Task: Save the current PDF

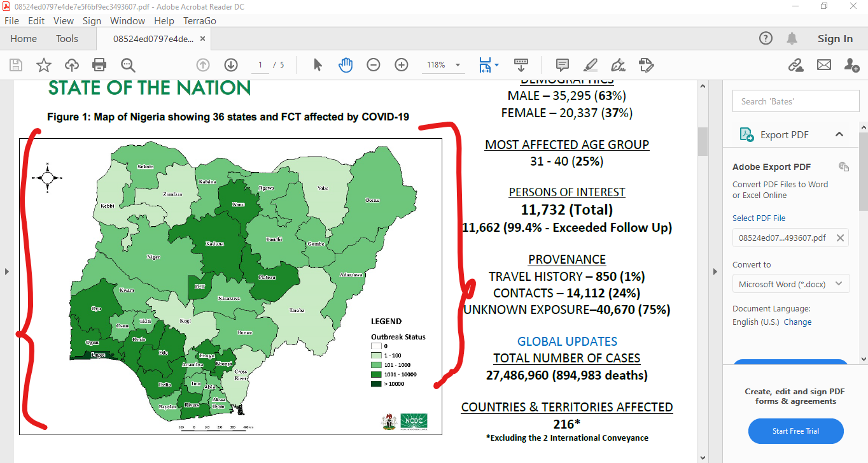Action: click(x=15, y=65)
